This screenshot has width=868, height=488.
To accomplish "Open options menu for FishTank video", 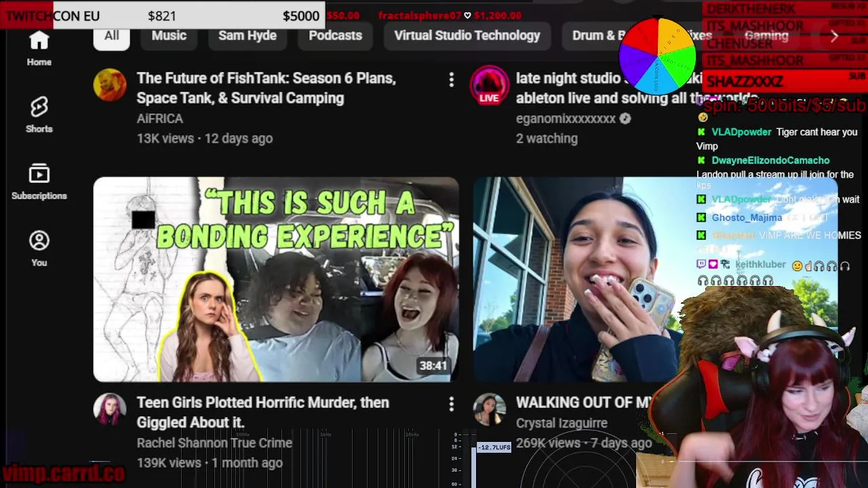I will (451, 80).
